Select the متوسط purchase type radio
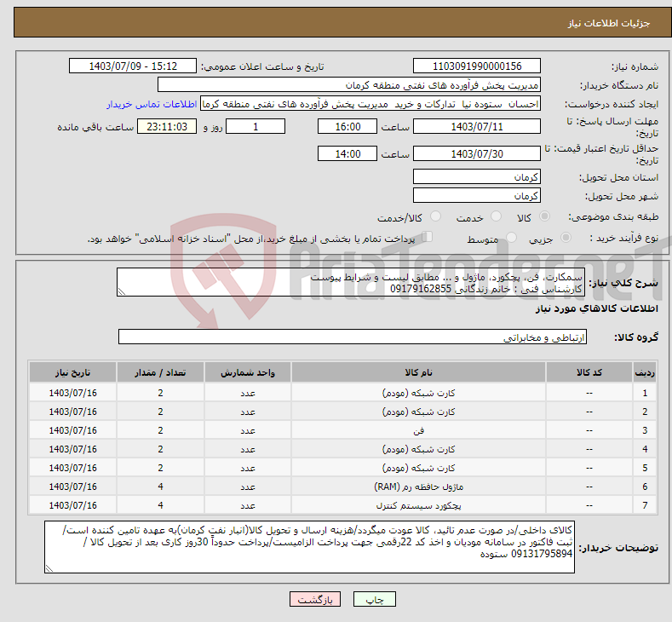This screenshot has height=622, width=672. [x=511, y=237]
